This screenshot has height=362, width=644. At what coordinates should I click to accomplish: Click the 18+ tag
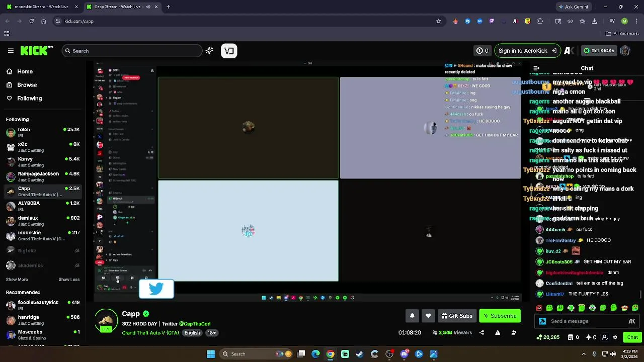coord(212,333)
